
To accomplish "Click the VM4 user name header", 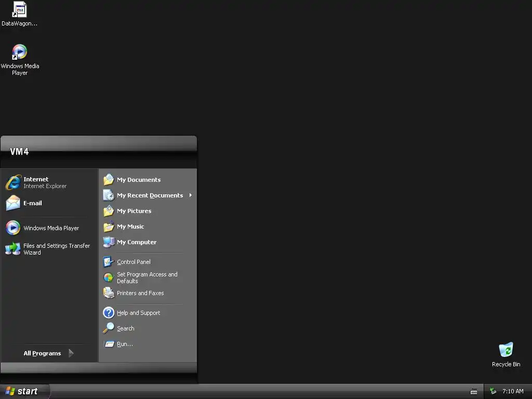I will tap(19, 152).
